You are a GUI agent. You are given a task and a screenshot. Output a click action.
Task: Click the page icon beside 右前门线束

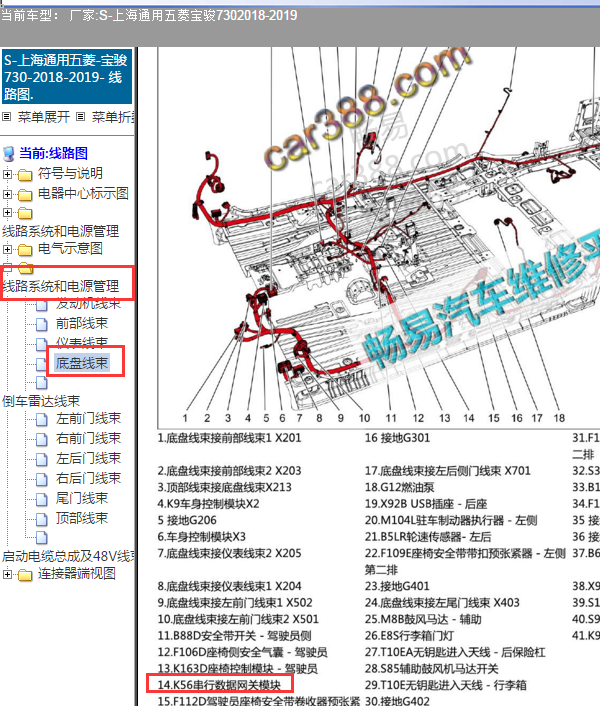coord(41,439)
